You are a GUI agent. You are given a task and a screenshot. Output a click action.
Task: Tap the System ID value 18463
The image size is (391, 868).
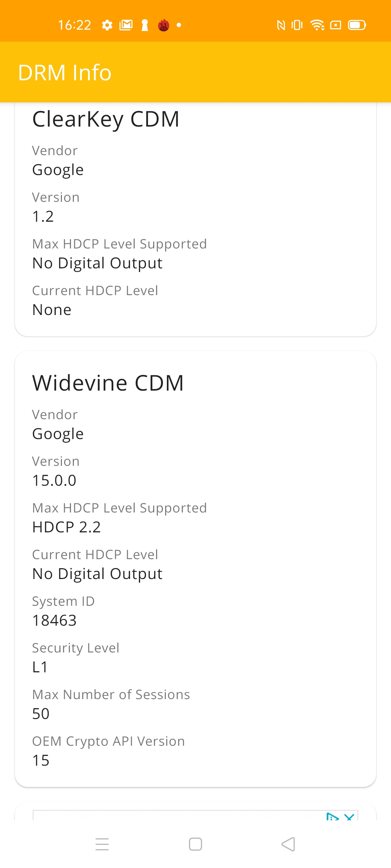click(x=54, y=620)
